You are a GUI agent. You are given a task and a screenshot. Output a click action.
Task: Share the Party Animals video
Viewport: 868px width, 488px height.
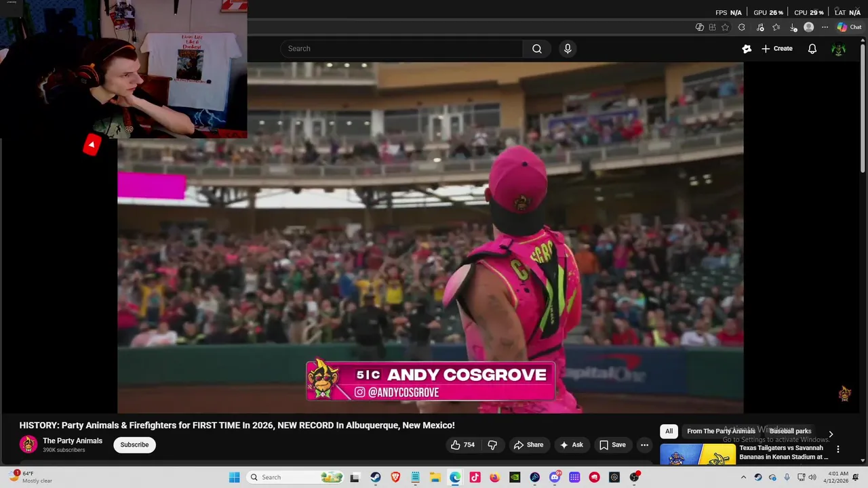[528, 445]
